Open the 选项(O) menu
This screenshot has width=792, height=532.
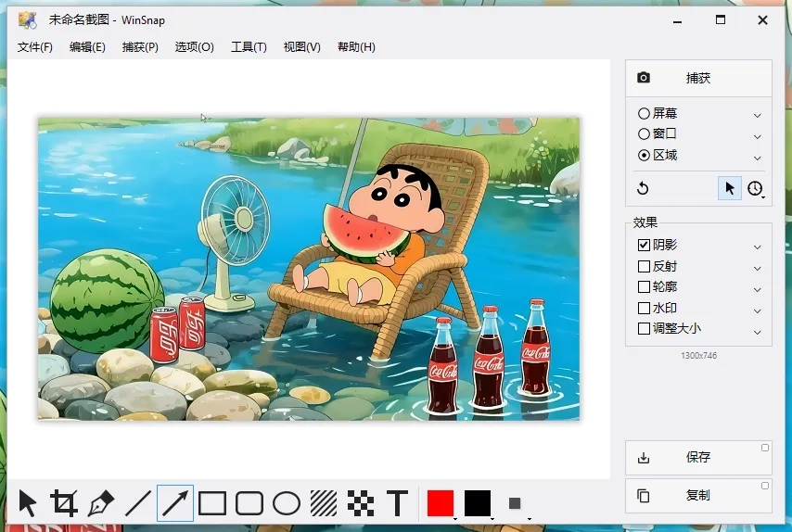point(194,47)
